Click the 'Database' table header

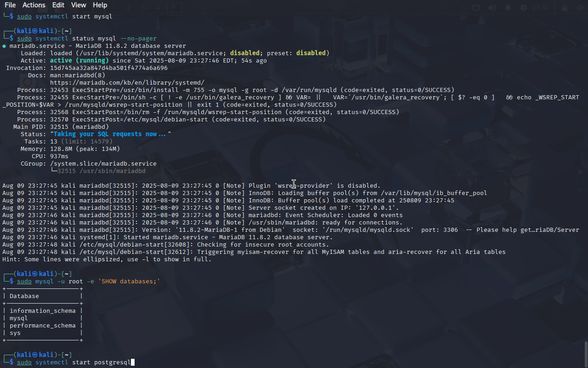click(x=24, y=296)
